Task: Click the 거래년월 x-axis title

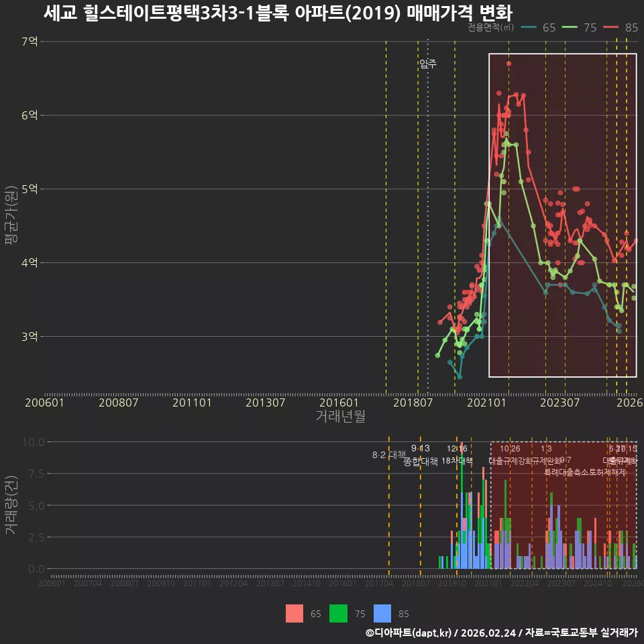Action: pyautogui.click(x=341, y=416)
